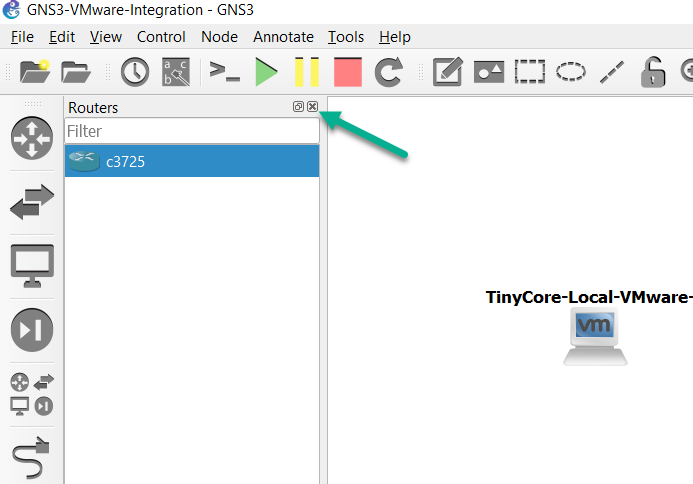693x484 pixels.
Task: Select the Draw a rectangle tool
Action: click(529, 72)
